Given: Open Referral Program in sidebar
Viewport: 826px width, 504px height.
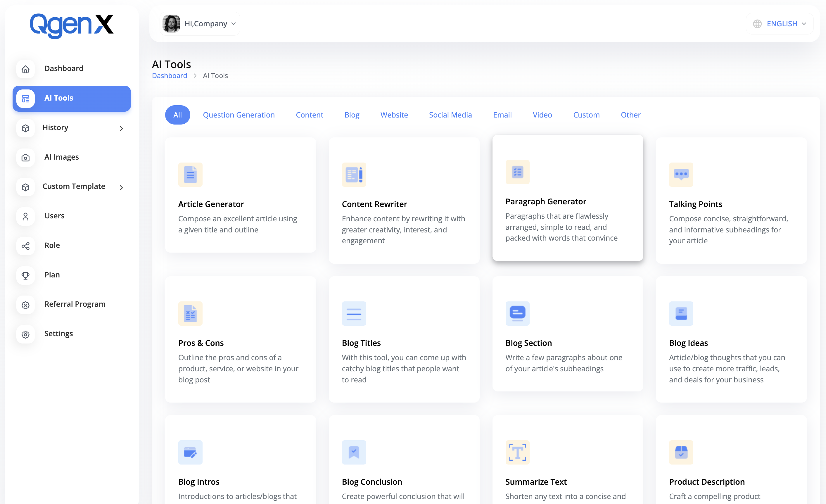Looking at the screenshot, I should pos(71,305).
